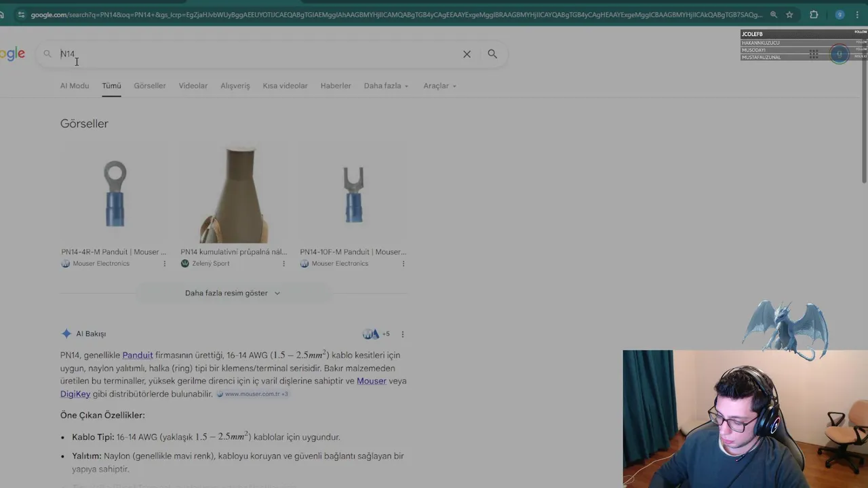Click in the PN14 search input field
868x488 pixels.
258,54
